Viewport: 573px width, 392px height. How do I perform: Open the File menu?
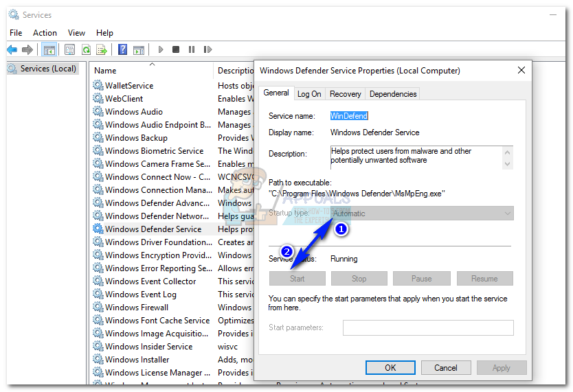tap(16, 33)
